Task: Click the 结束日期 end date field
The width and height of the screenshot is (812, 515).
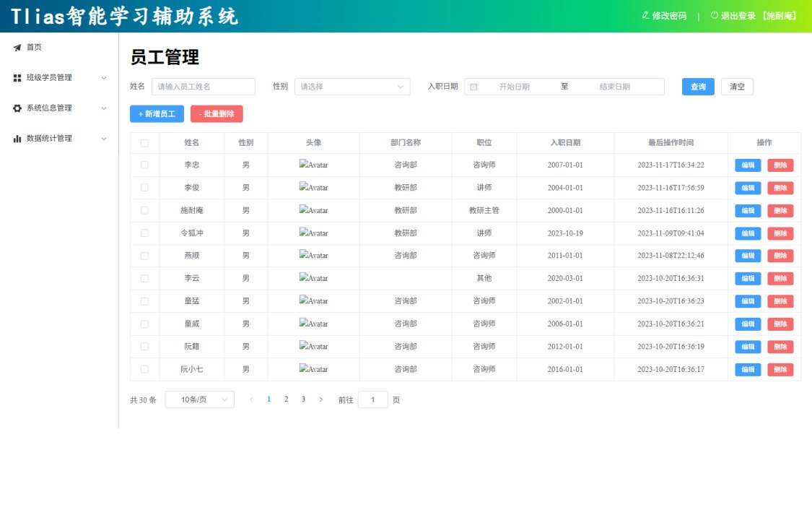Action: (615, 87)
